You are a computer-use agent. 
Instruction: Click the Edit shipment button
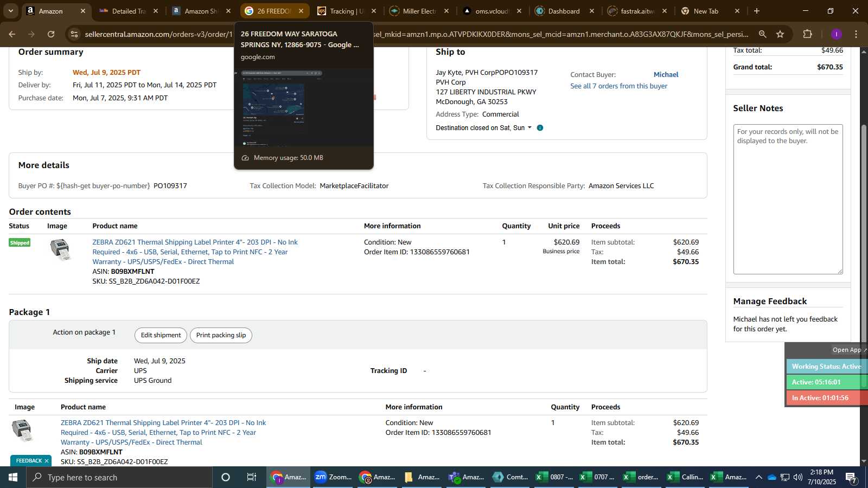pyautogui.click(x=161, y=335)
